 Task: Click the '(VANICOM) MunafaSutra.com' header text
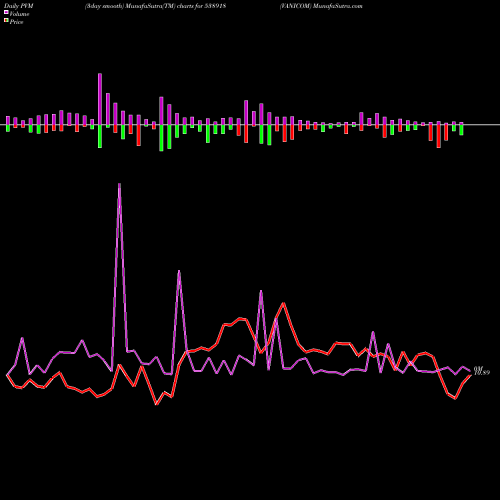click(321, 6)
